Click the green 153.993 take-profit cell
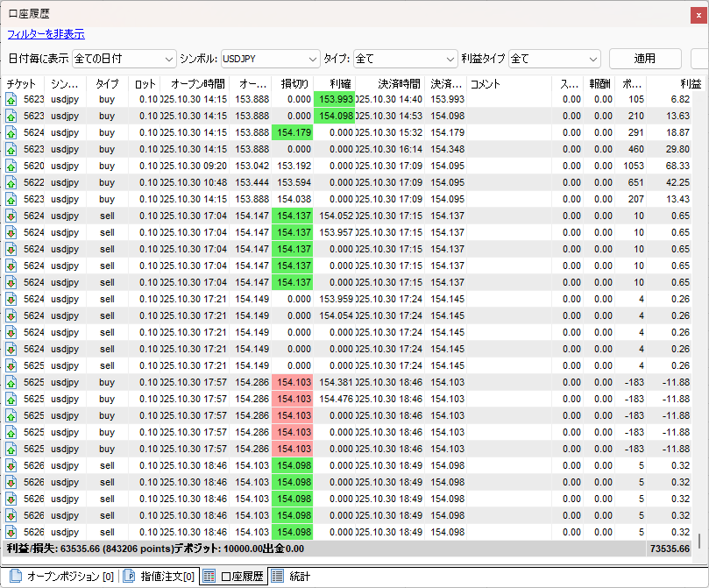Image resolution: width=709 pixels, height=588 pixels. pos(335,99)
